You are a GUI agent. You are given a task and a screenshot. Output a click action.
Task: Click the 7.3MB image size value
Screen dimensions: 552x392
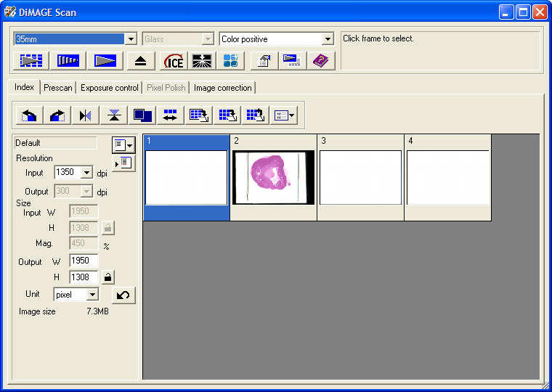(97, 311)
